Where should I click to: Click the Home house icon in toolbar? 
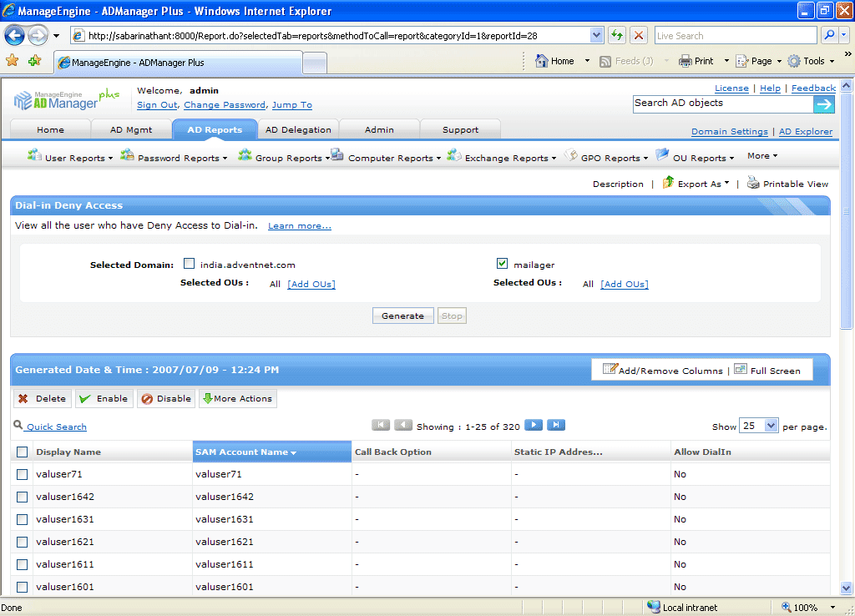pos(541,61)
